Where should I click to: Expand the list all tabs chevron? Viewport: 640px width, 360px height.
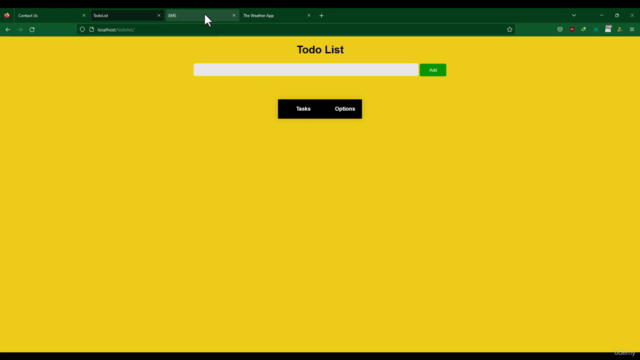(574, 16)
